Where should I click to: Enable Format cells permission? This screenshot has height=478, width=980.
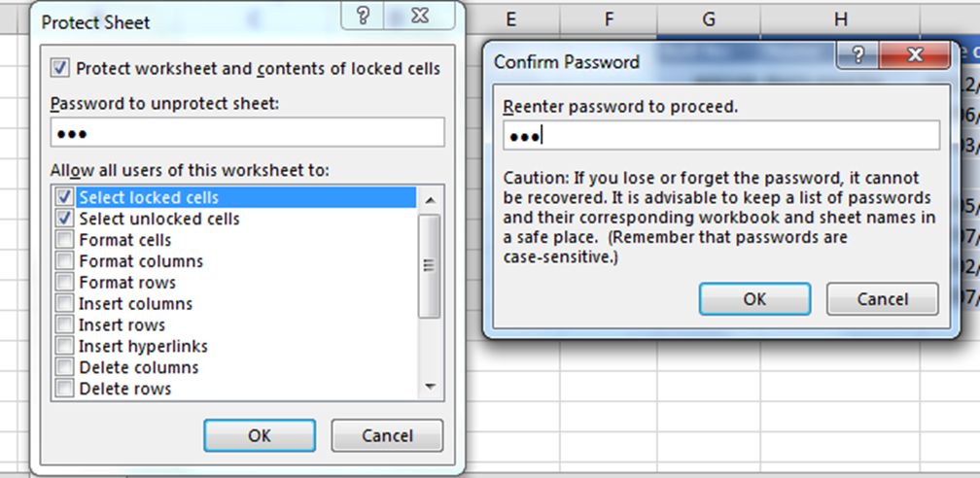point(64,240)
